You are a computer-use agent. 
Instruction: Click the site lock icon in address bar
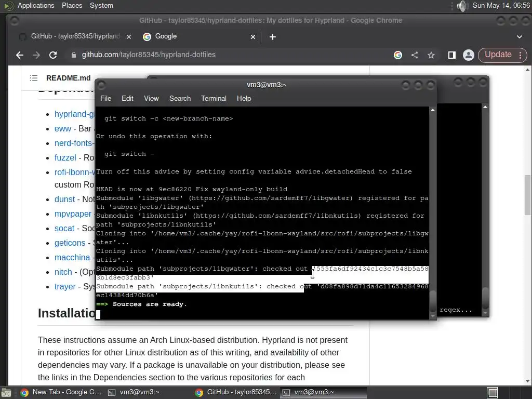(74, 55)
